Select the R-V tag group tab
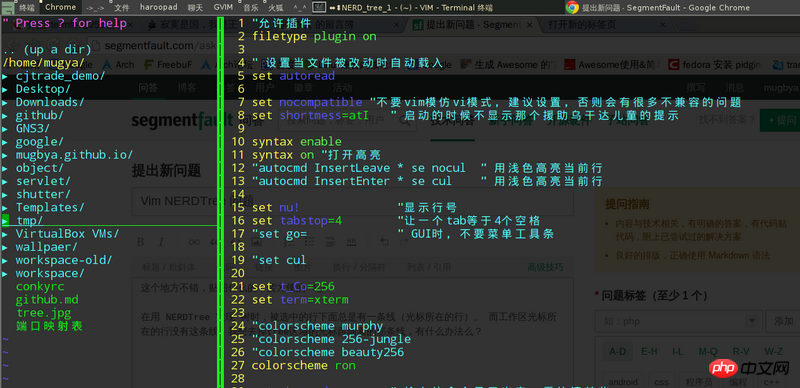Viewport: 800px width, 388px height. (740, 351)
